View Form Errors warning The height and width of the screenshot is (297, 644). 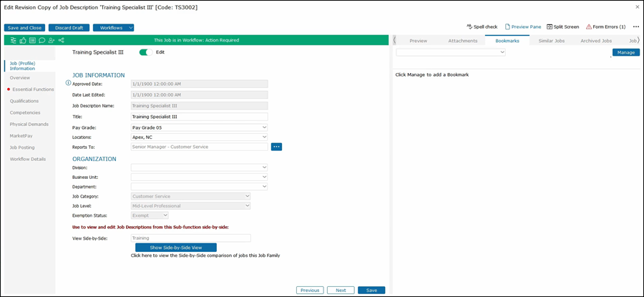[605, 26]
